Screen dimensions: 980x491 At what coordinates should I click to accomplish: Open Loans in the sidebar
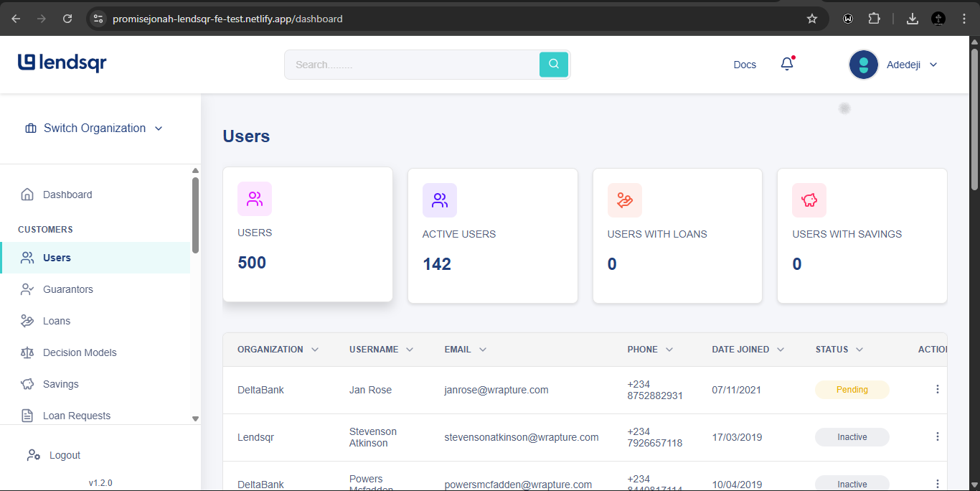[x=57, y=321]
